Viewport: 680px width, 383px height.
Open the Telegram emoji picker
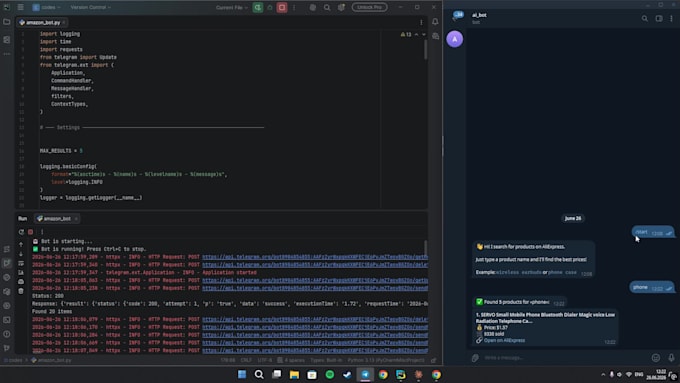(x=656, y=358)
